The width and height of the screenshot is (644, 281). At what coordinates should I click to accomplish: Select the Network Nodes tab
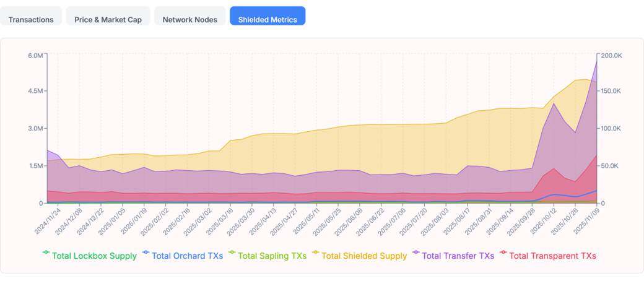(x=189, y=19)
